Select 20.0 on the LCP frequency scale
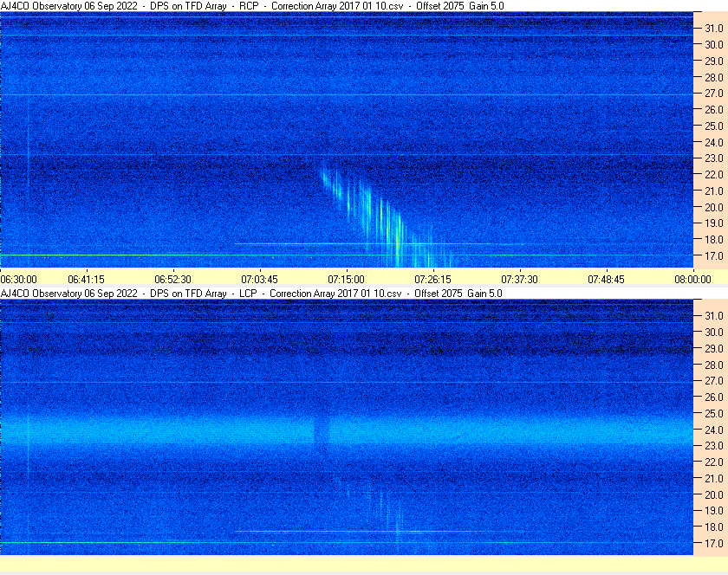 coord(714,494)
